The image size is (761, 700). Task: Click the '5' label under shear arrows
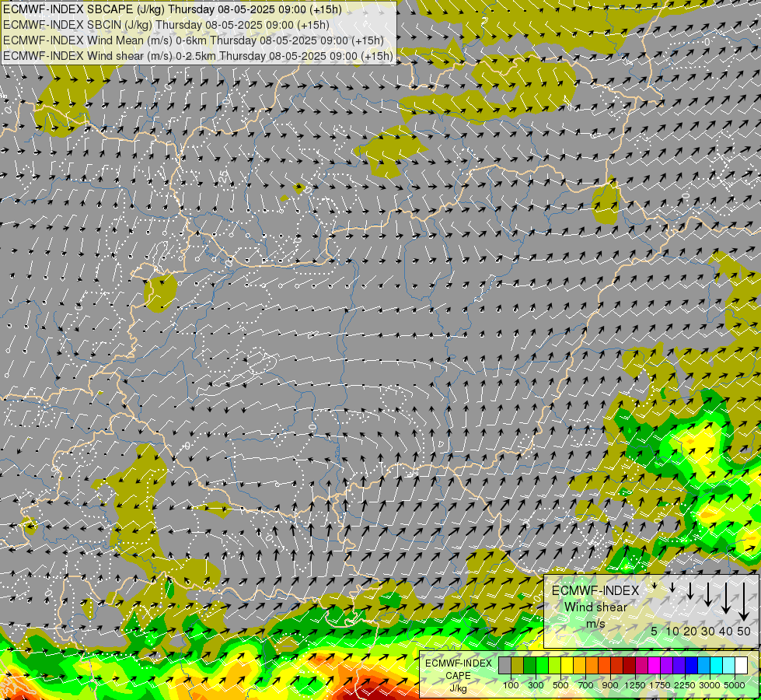coord(654,631)
